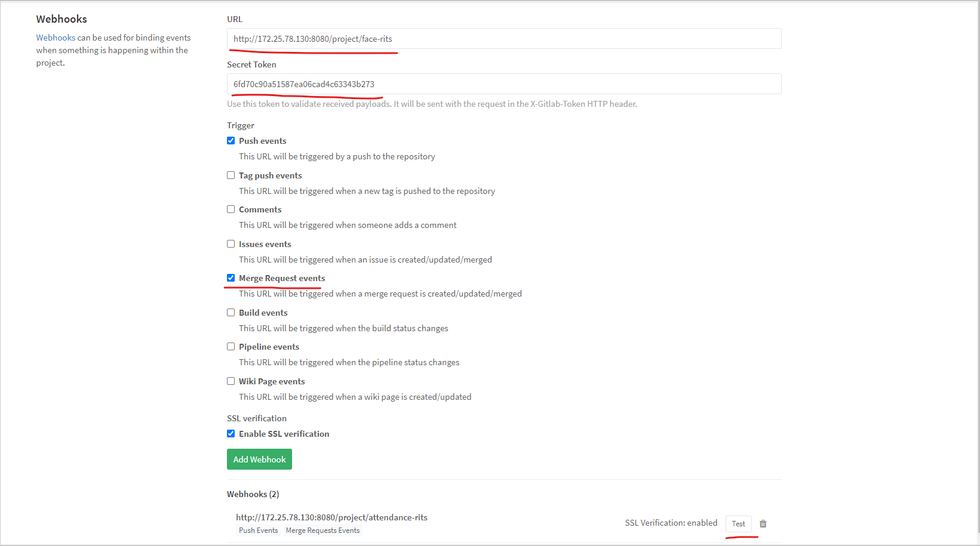Image resolution: width=980 pixels, height=546 pixels.
Task: Click the Enable SSL verification label text
Action: point(284,434)
